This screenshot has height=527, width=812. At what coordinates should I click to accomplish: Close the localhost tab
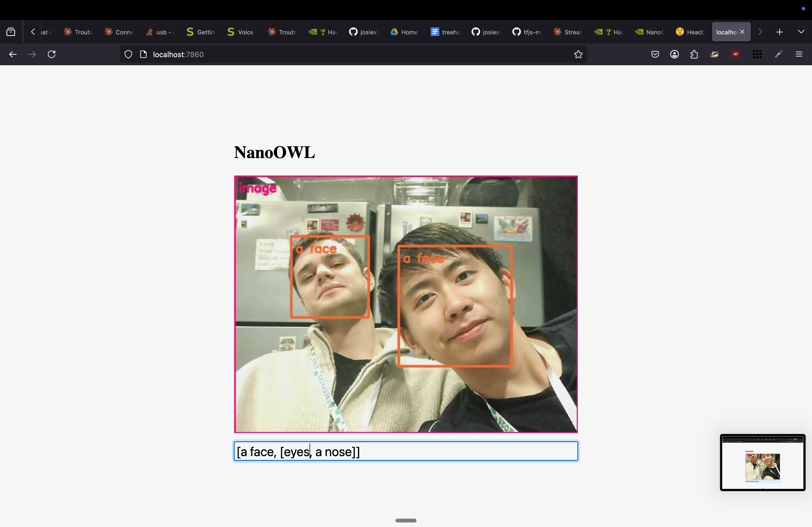pos(742,32)
